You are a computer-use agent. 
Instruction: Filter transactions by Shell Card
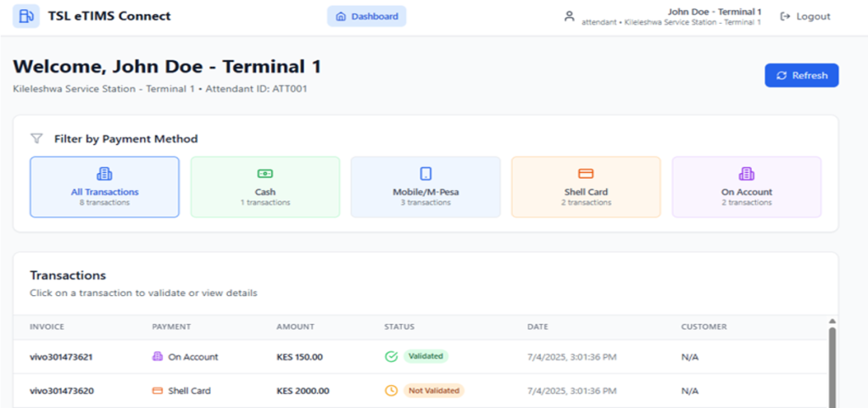[587, 187]
